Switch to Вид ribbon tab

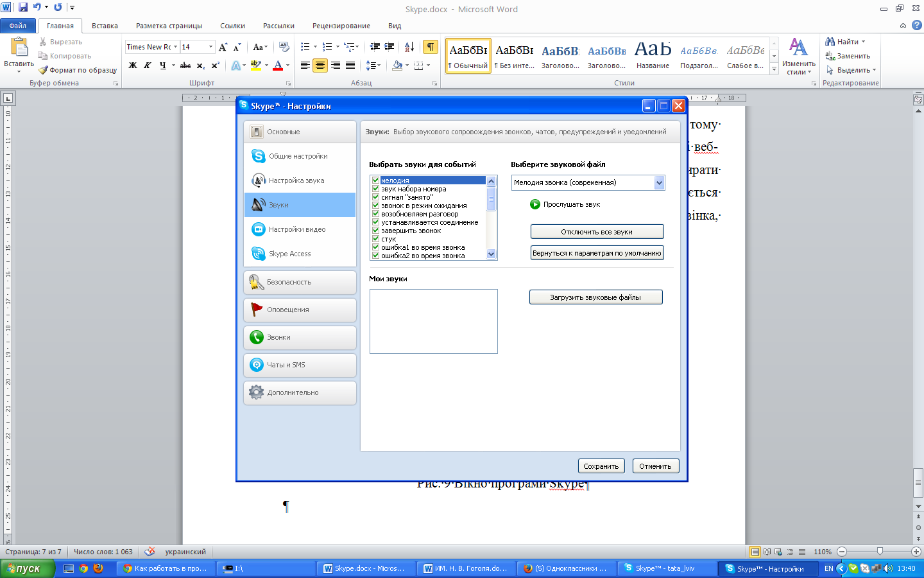(x=395, y=26)
